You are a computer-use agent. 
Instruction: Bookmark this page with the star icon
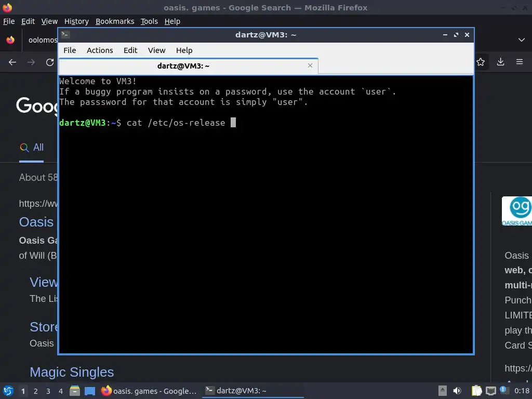[481, 62]
